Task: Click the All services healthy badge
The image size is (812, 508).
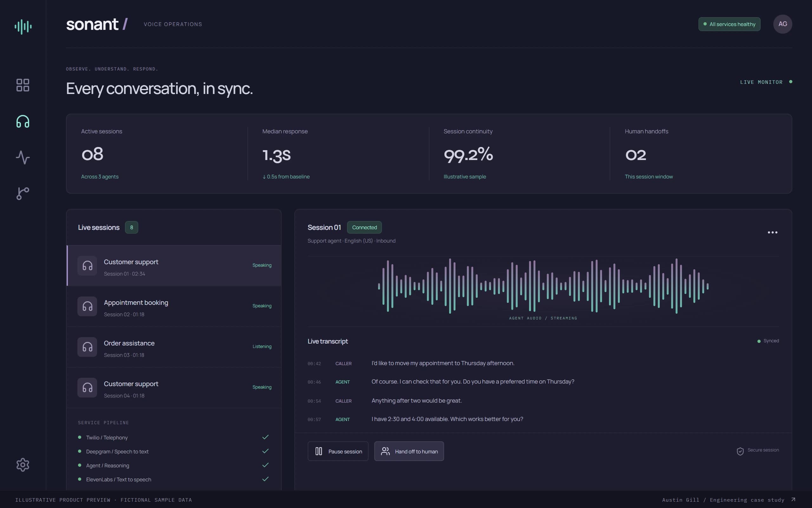Action: point(729,24)
